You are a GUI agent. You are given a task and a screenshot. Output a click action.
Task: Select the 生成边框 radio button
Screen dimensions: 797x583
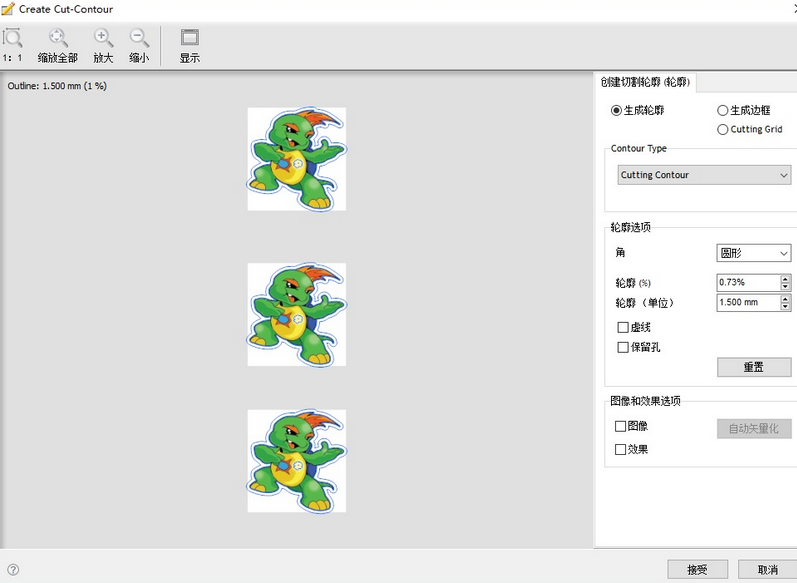(723, 110)
